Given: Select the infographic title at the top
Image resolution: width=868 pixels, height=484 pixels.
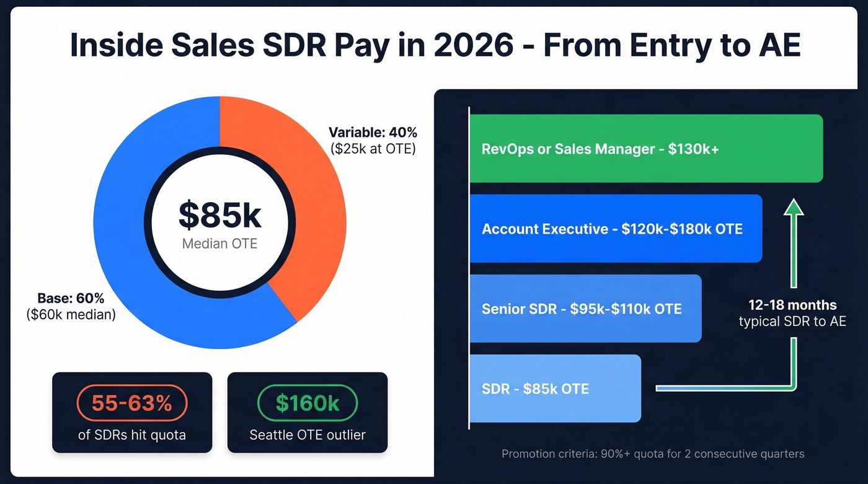Looking at the screenshot, I should [x=434, y=45].
